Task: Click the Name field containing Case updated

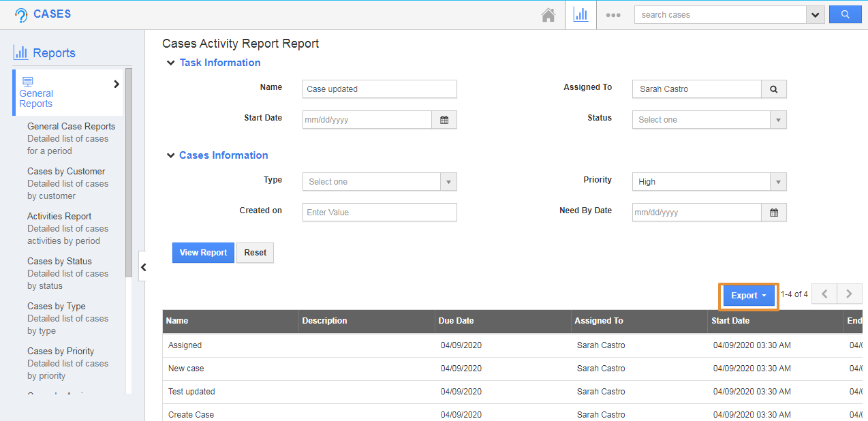Action: (379, 89)
